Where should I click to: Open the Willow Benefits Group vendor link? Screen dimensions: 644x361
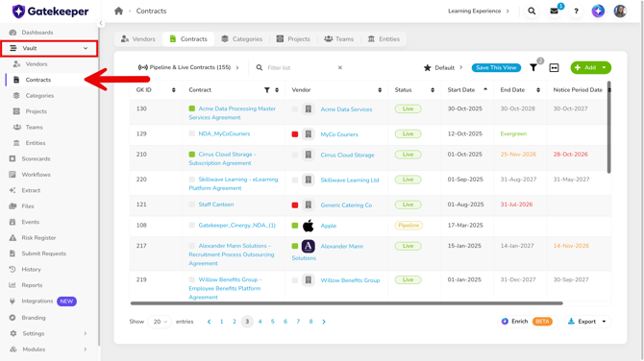350,280
